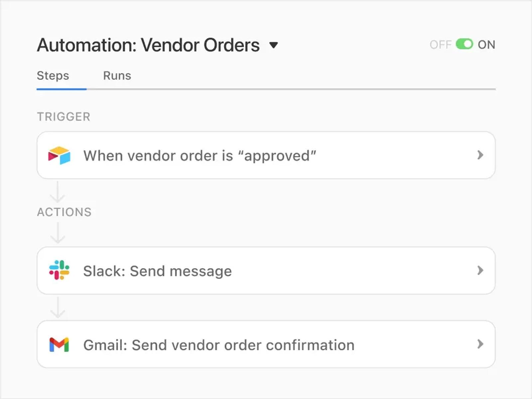Click the 'Automation: Vendor Orders' title

148,45
